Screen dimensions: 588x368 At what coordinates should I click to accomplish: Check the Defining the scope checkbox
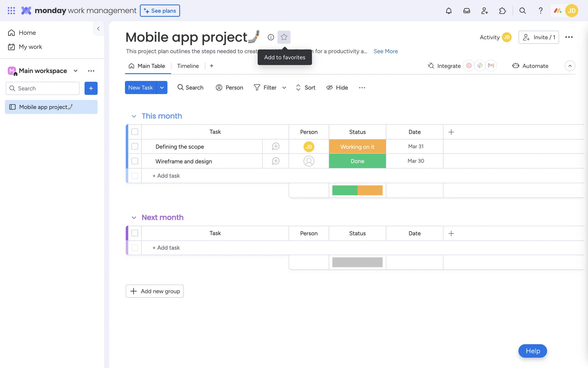coord(135,147)
